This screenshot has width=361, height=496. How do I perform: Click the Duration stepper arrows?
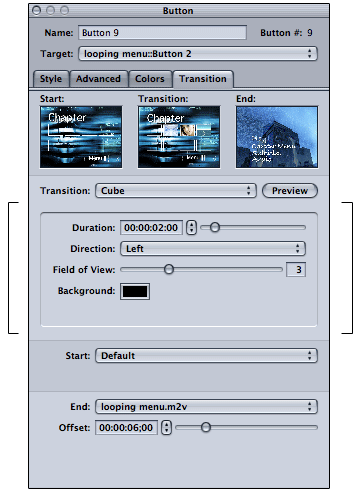click(x=191, y=228)
